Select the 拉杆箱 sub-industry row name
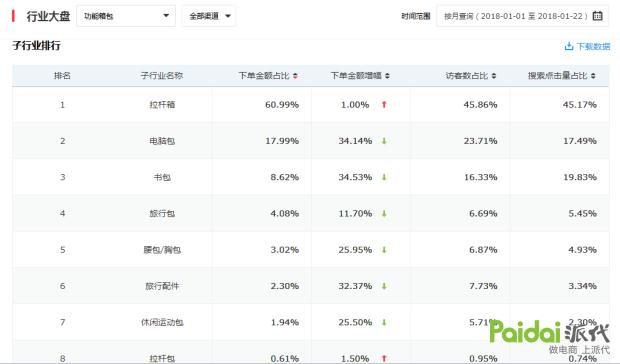Screen dimensions: 620x364 click(162, 105)
